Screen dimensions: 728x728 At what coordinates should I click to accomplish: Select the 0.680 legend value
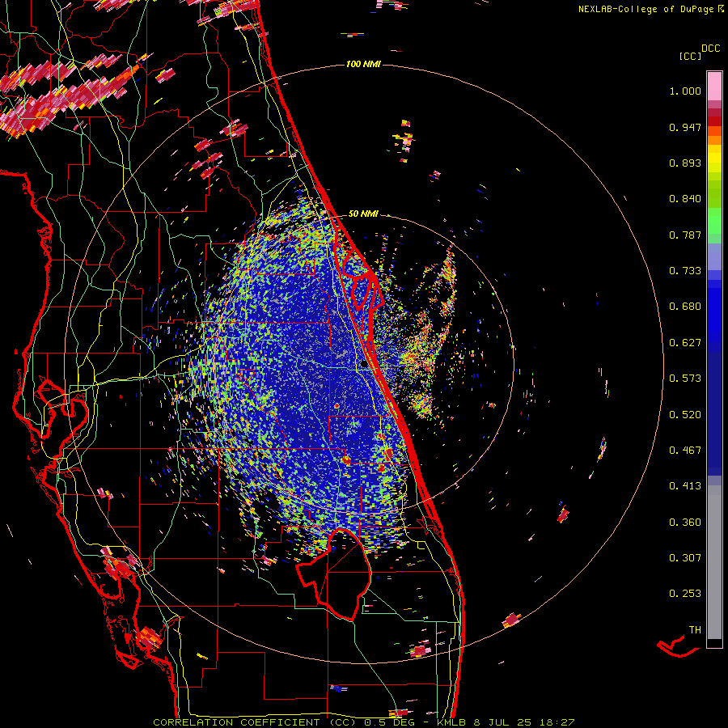point(685,307)
